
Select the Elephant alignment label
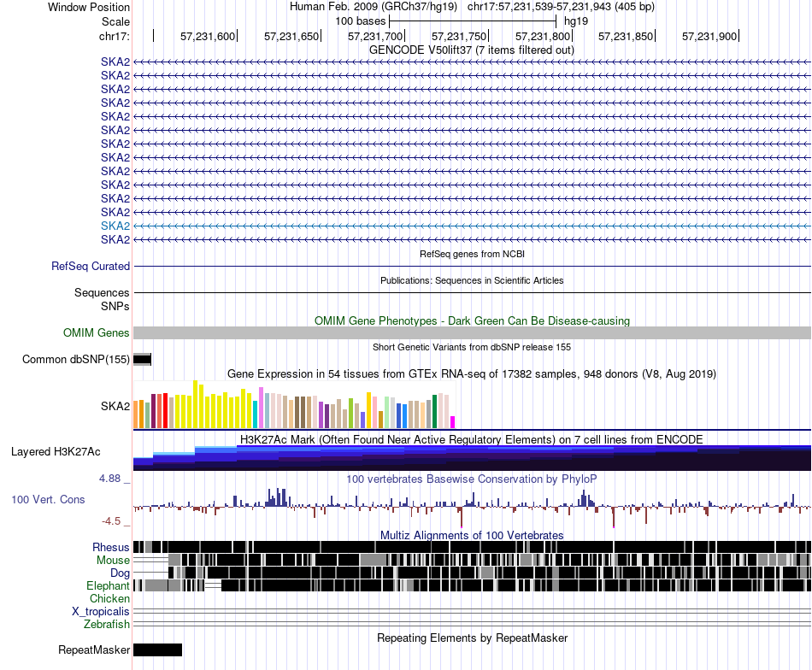(108, 585)
